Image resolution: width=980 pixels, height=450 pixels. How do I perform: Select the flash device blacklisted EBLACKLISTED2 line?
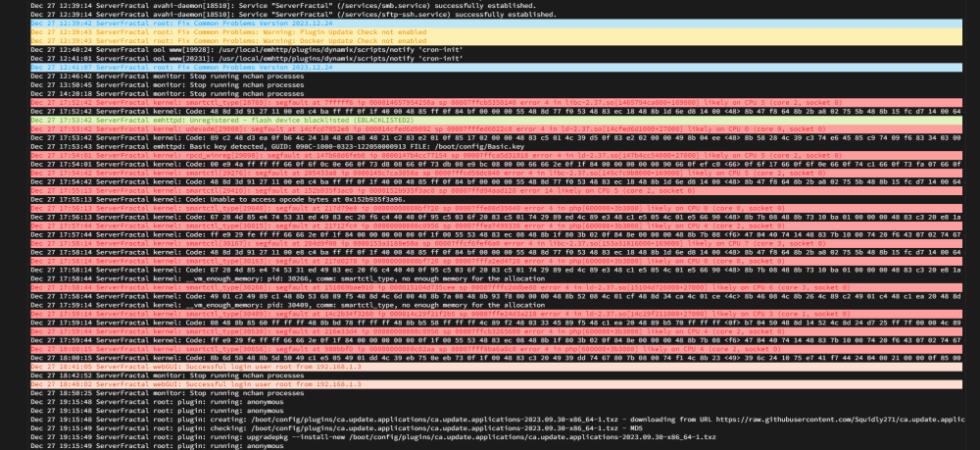coord(496,120)
